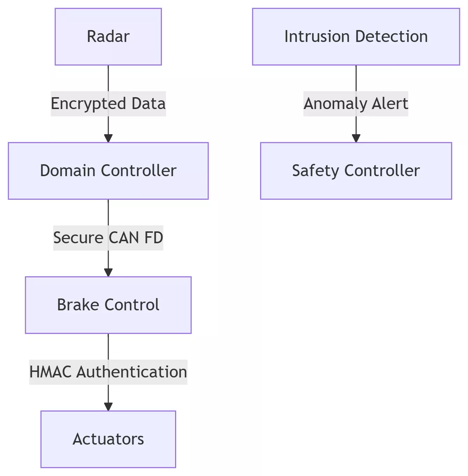Click the Safety Controller box
Image resolution: width=468 pixels, height=476 pixels.
tap(356, 171)
